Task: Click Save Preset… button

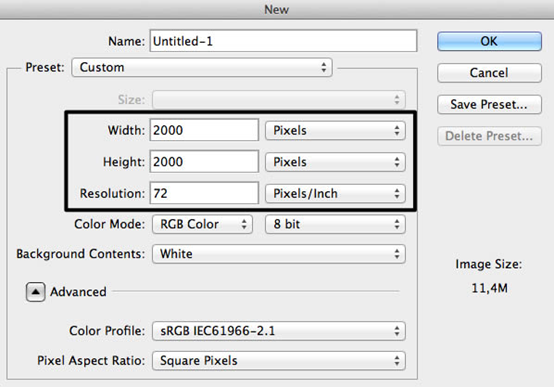Action: pos(489,104)
